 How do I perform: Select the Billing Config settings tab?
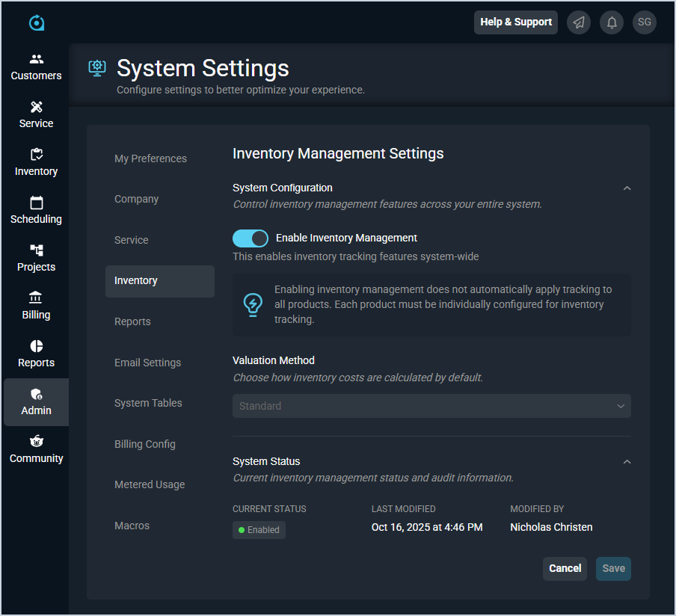pyautogui.click(x=145, y=444)
